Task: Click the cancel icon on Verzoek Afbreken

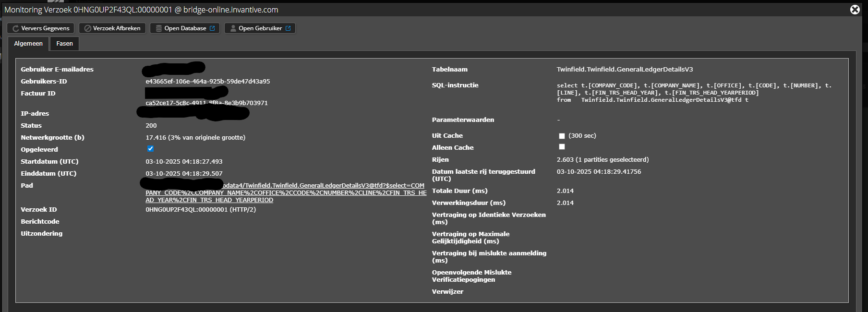Action: 88,28
